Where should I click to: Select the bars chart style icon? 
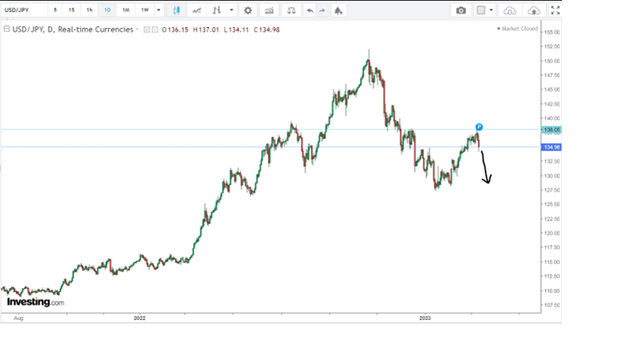coord(217,10)
